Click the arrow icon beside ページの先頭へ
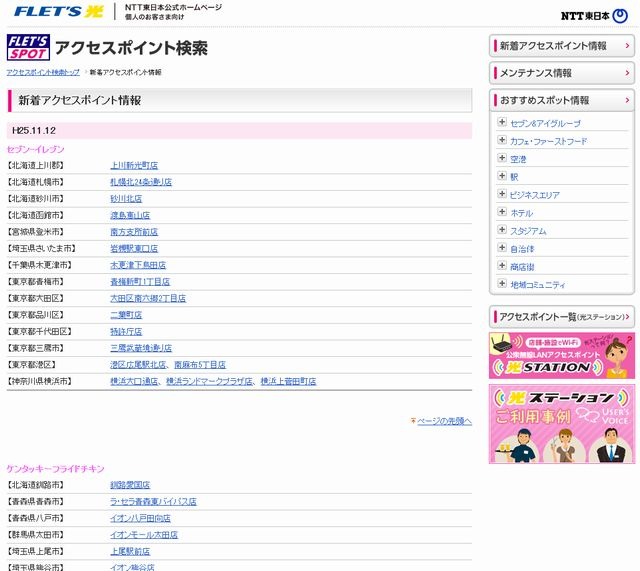 [413, 421]
